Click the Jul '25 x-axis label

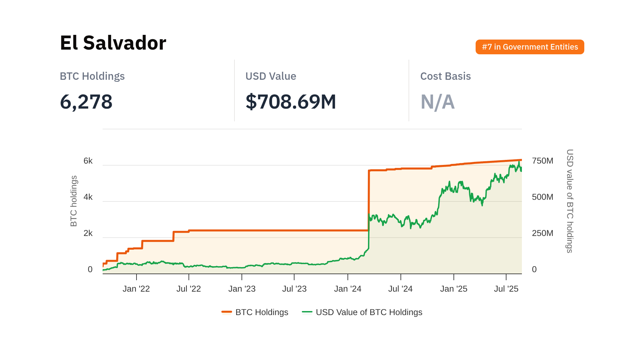(506, 289)
